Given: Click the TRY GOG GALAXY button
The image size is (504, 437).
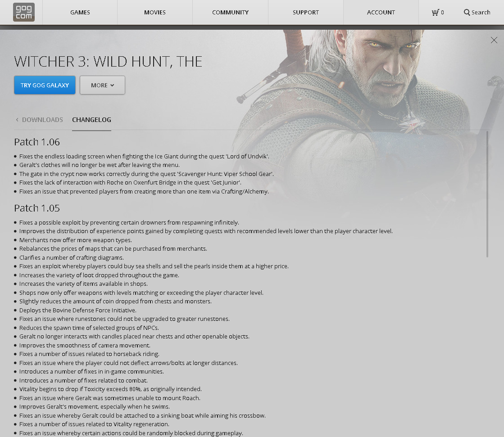Looking at the screenshot, I should (x=45, y=85).
